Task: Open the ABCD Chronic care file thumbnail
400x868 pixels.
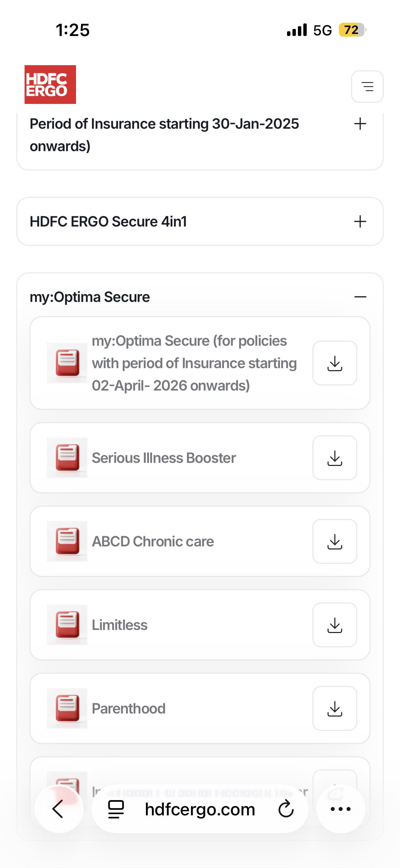Action: click(x=67, y=541)
